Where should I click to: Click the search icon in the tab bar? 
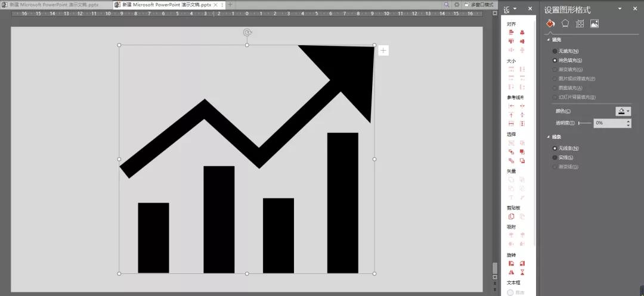click(x=447, y=5)
